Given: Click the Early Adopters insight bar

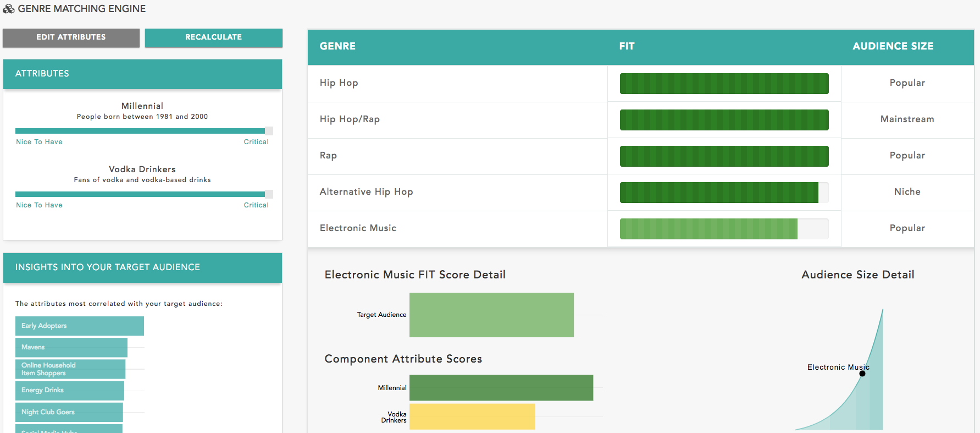Looking at the screenshot, I should coord(80,326).
